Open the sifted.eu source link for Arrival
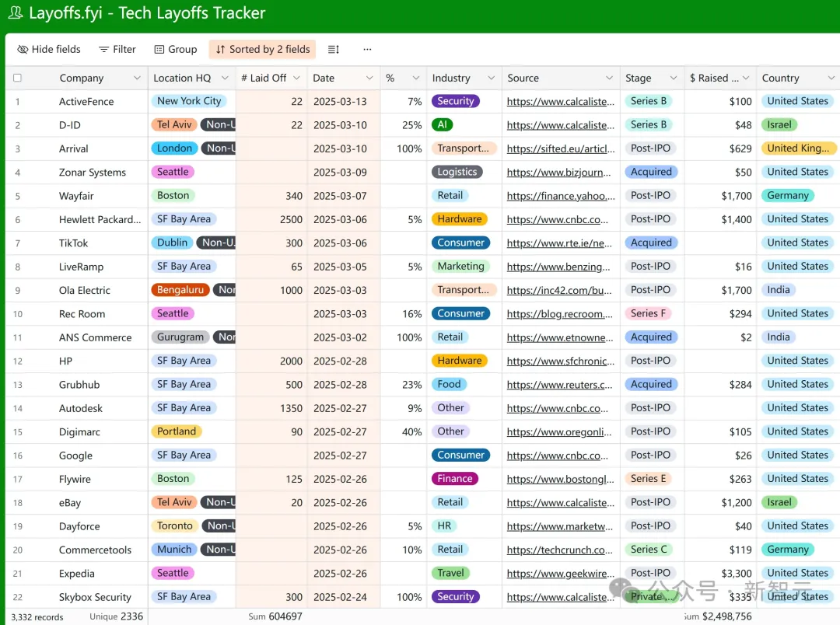This screenshot has width=840, height=625. click(x=560, y=149)
